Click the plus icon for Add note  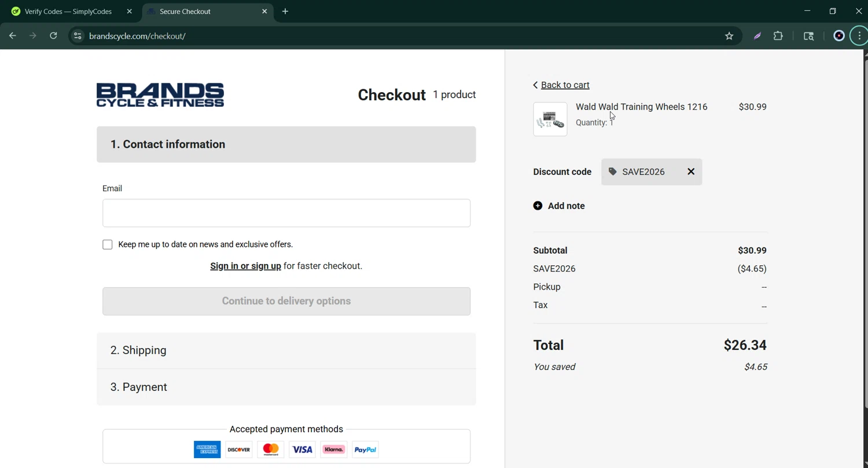click(538, 206)
